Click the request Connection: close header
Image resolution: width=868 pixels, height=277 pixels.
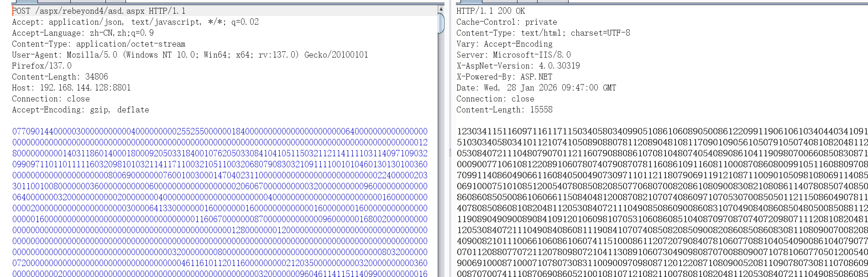click(51, 99)
